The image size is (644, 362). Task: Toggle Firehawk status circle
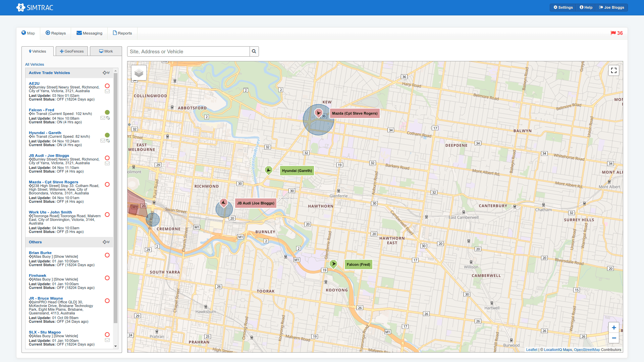point(107,278)
